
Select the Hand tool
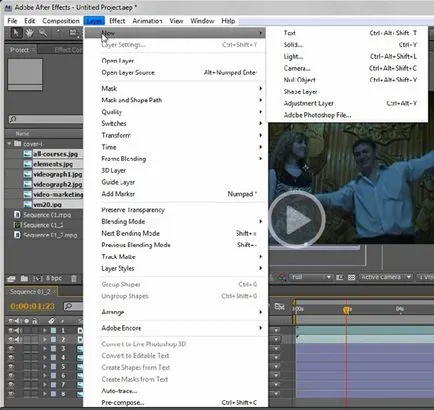click(30, 33)
